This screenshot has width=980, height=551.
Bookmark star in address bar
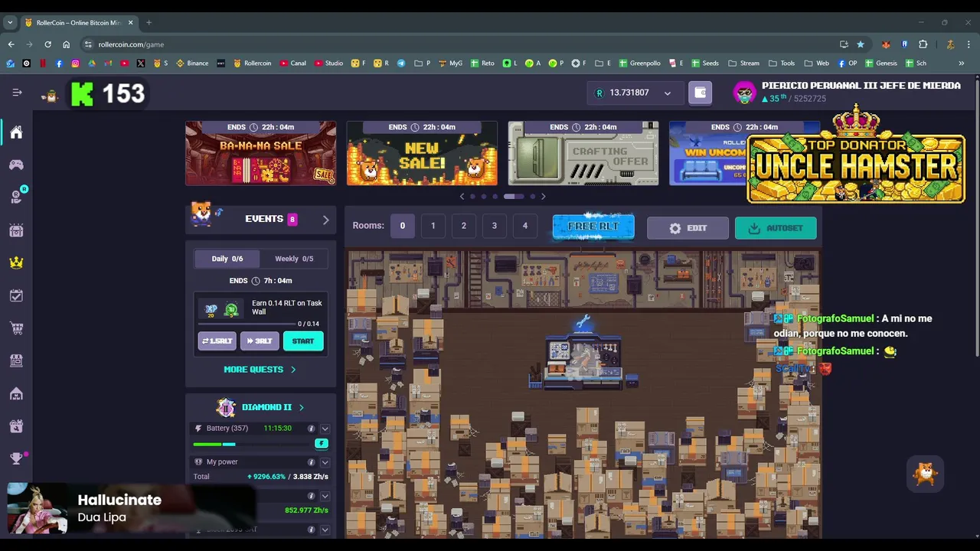click(861, 44)
